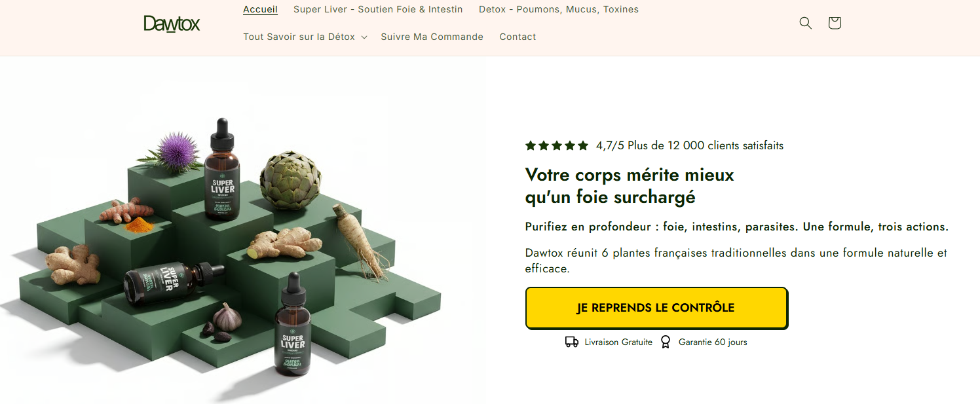
Task: Click the five-star rating icons
Action: click(557, 145)
